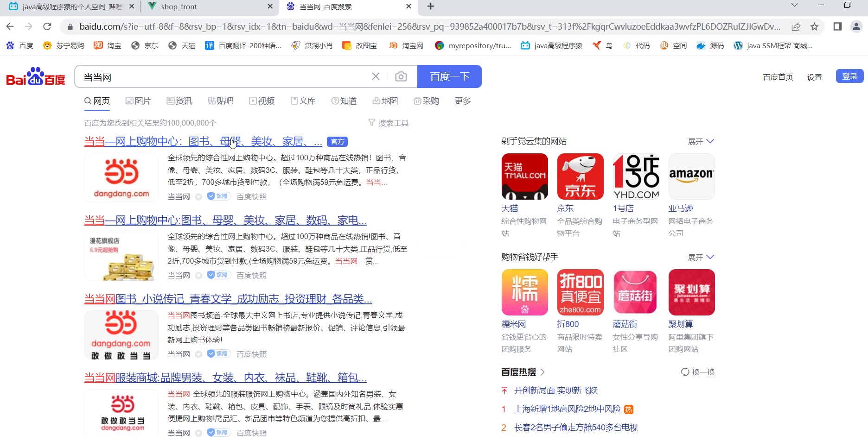The height and width of the screenshot is (441, 868).
Task: Open 当当网服装商城 result link
Action: coord(225,378)
